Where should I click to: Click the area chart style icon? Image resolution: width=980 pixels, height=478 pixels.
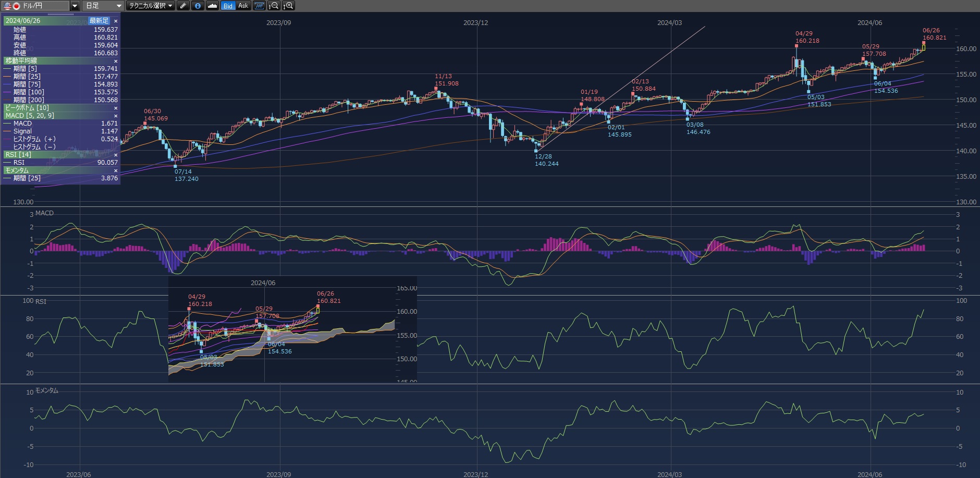[212, 6]
